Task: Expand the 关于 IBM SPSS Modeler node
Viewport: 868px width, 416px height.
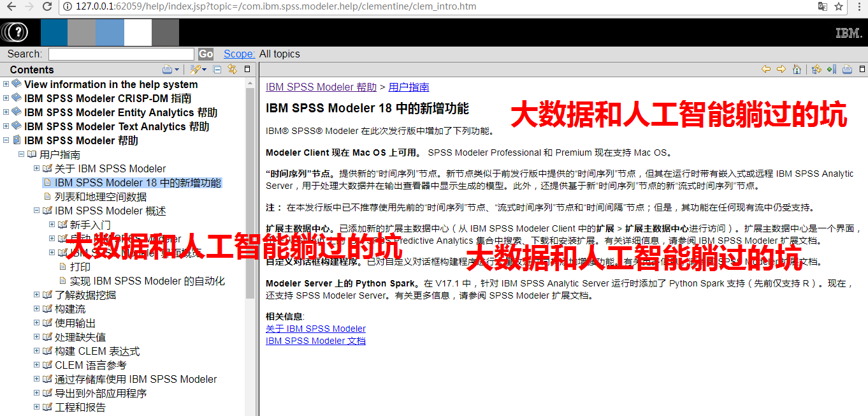Action: pos(37,168)
